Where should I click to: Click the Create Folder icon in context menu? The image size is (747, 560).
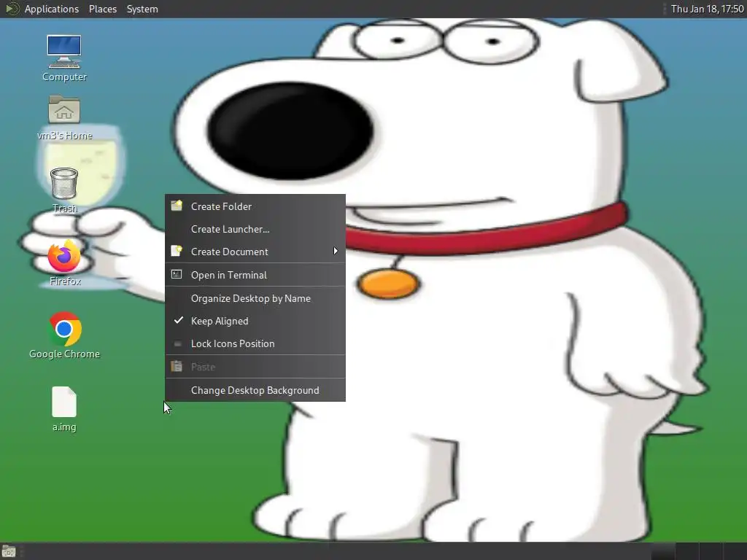[x=177, y=206]
